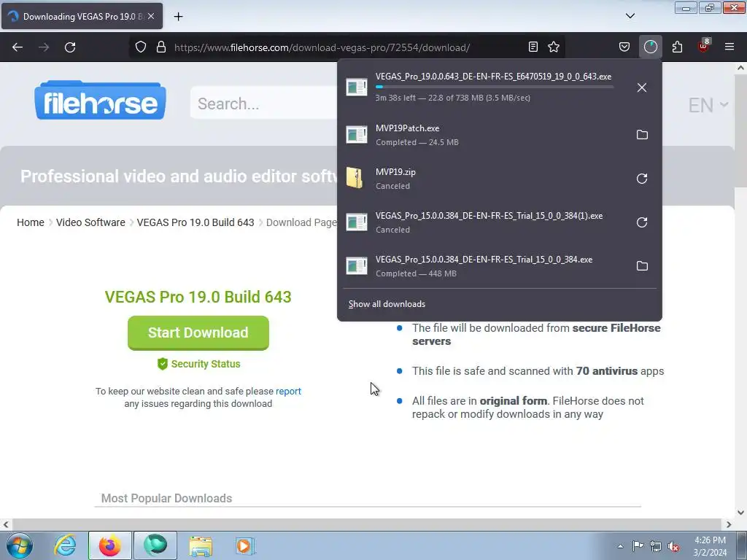Click the padlock site security icon

point(161,47)
